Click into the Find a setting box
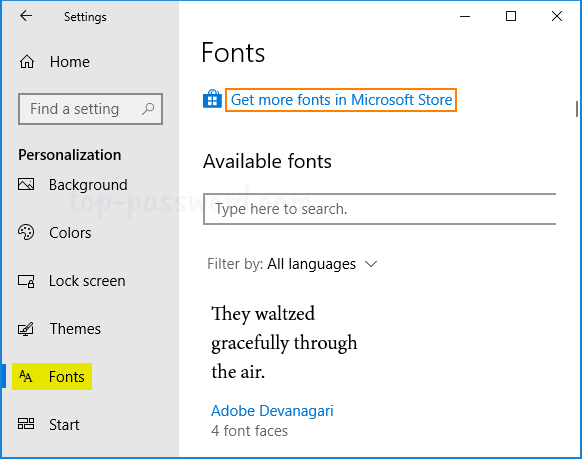The image size is (582, 459). [x=90, y=109]
